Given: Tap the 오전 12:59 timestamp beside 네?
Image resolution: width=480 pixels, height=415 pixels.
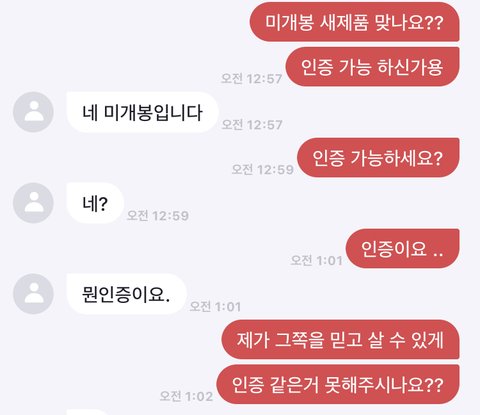Looking at the screenshot, I should coord(158,216).
